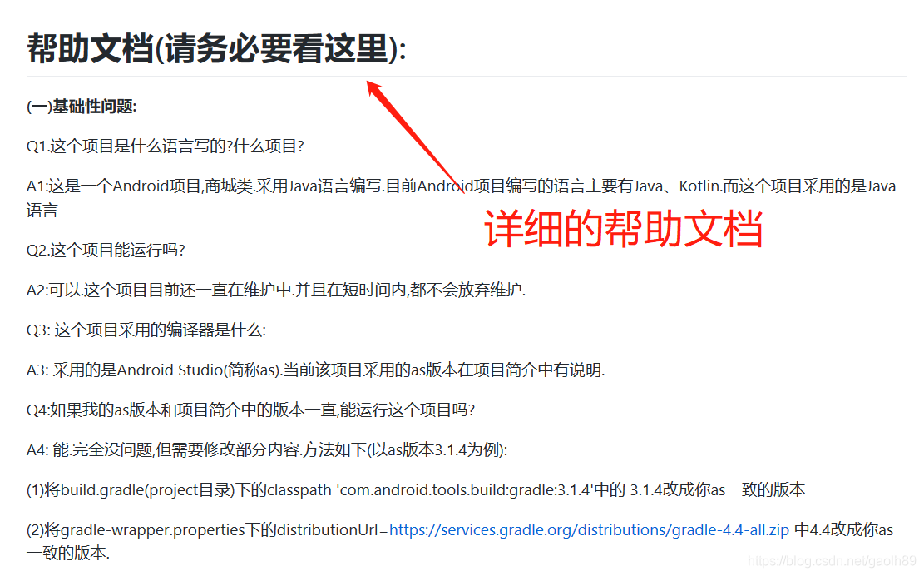Image resolution: width=924 pixels, height=576 pixels.
Task: Click question Q2 这个项目能运行吗
Action: 106,250
